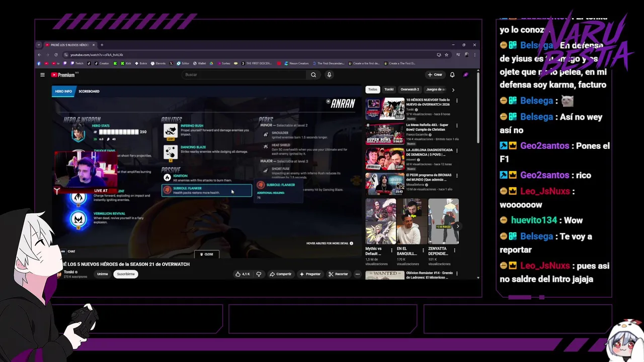Go back with the browser back arrow
This screenshot has width=644, height=362.
[39, 55]
